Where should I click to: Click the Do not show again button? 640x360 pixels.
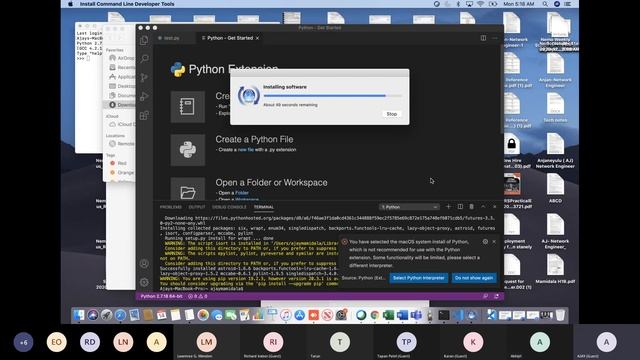point(473,278)
